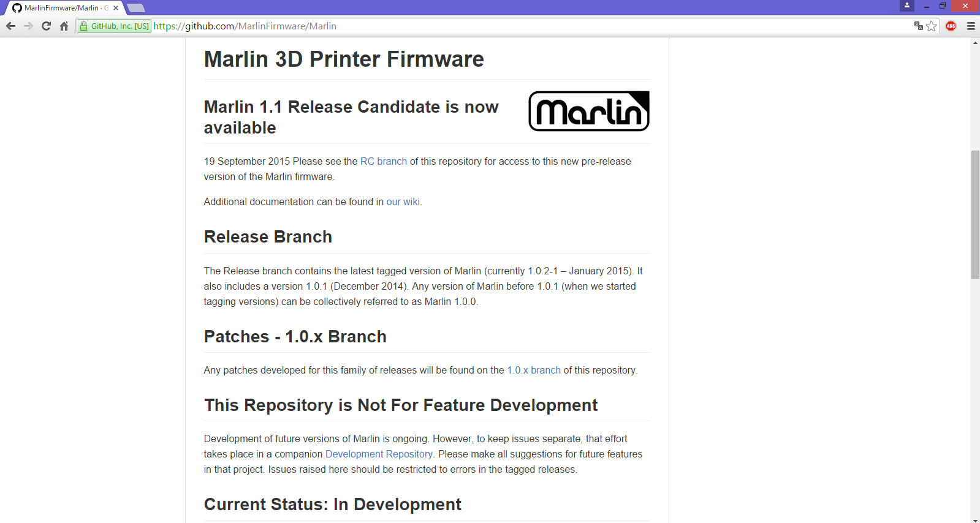Click the Release Branch heading

(268, 237)
